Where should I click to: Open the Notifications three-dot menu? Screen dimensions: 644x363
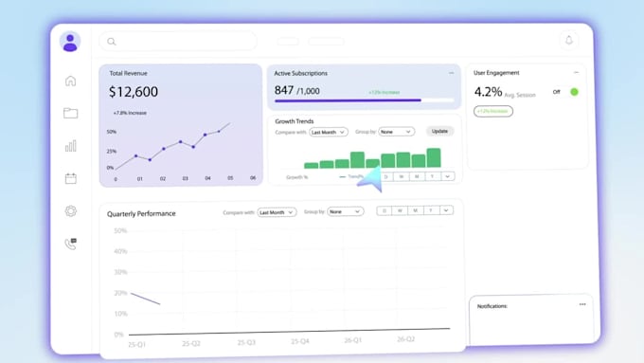pos(582,304)
